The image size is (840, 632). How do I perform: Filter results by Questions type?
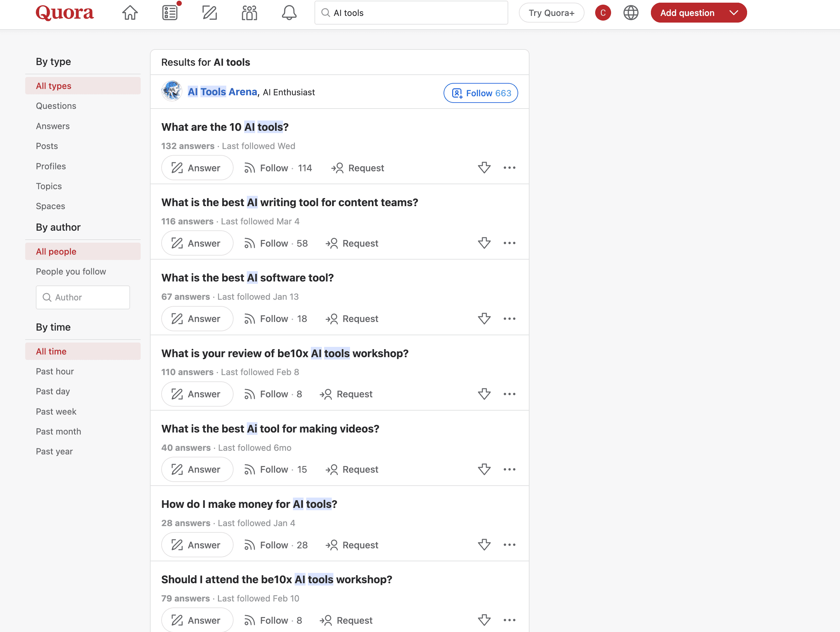pos(56,106)
